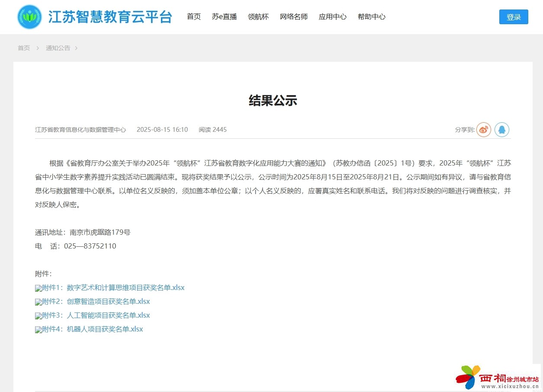Select 网络名师 in the navigation bar

[294, 17]
